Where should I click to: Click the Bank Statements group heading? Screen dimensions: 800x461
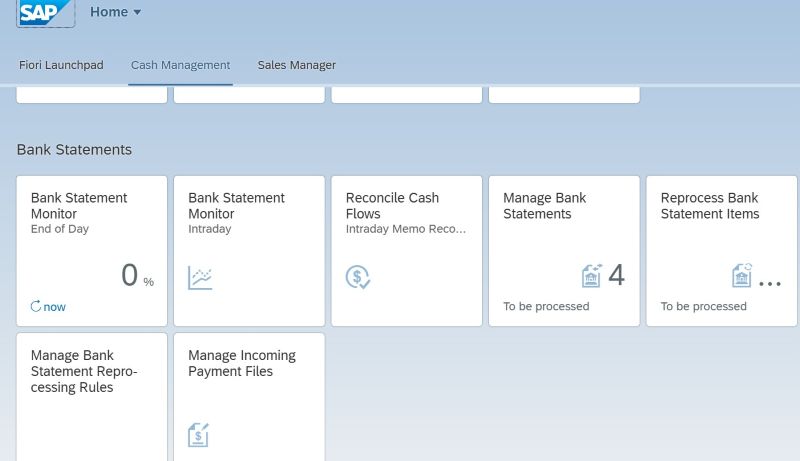[74, 149]
